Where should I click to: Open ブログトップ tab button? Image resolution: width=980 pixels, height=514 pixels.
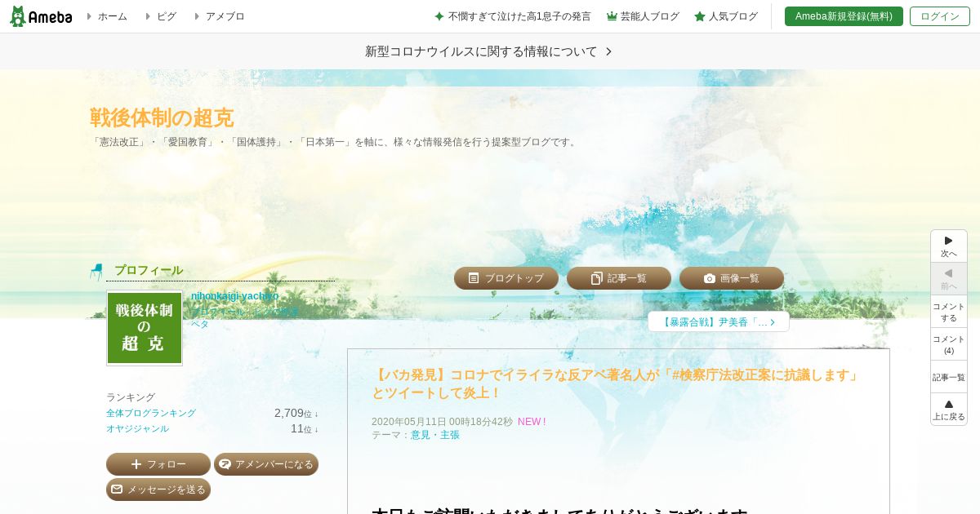click(x=506, y=278)
